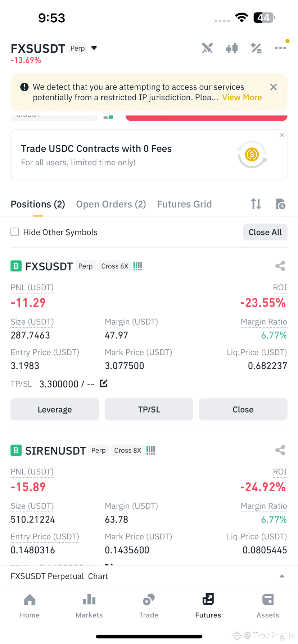Open the FXSUSDT Perp symbol dropdown
Viewport: 298px width, 644px height.
point(94,48)
